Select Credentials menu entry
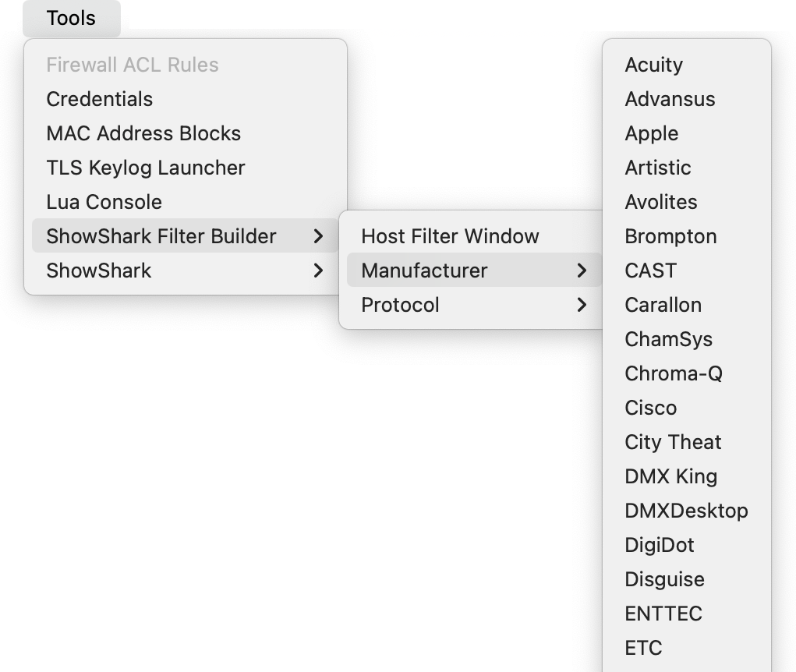 click(x=100, y=99)
